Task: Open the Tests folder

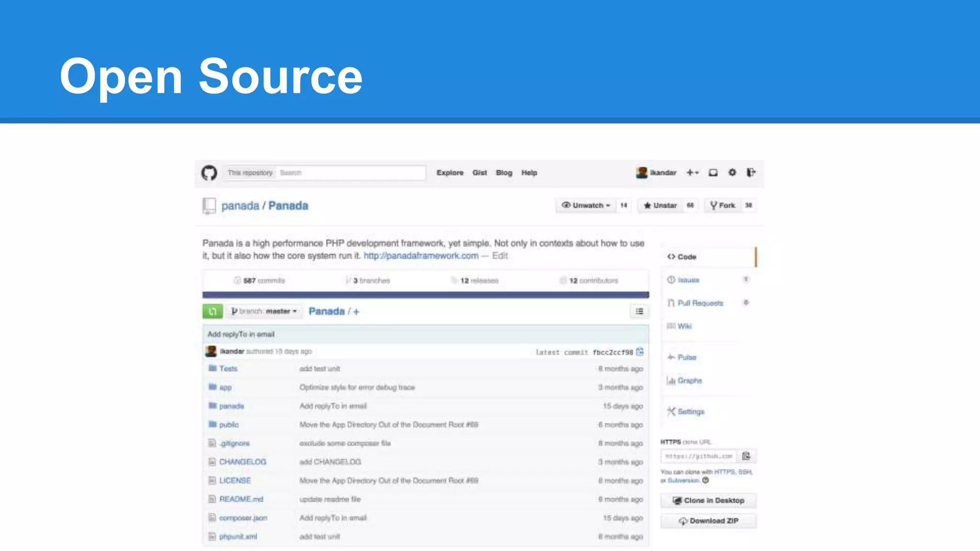Action: coord(228,369)
